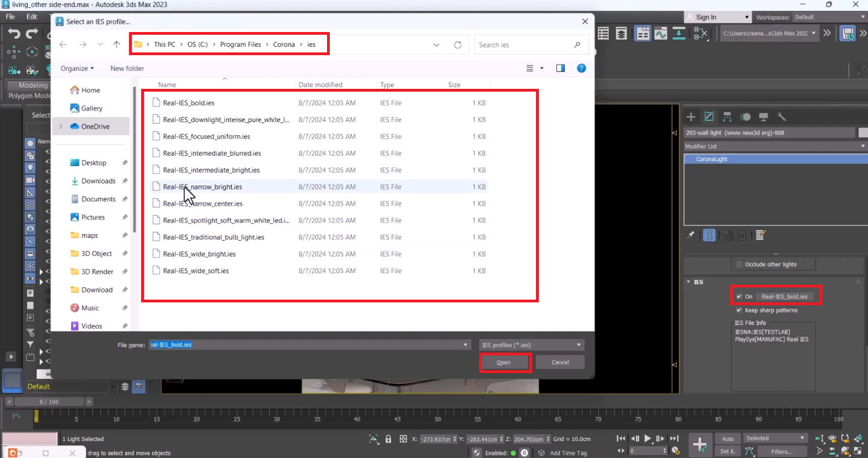
Task: Open the Curve Editor
Action: pyautogui.click(x=661, y=34)
